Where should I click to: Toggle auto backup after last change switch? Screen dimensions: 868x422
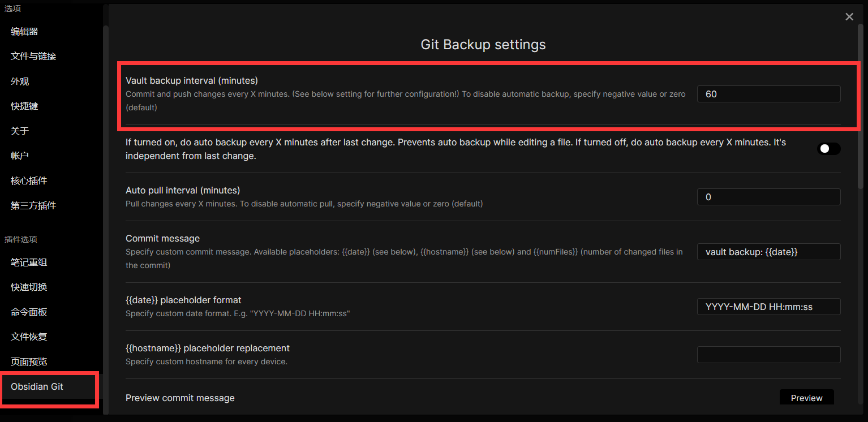point(829,149)
